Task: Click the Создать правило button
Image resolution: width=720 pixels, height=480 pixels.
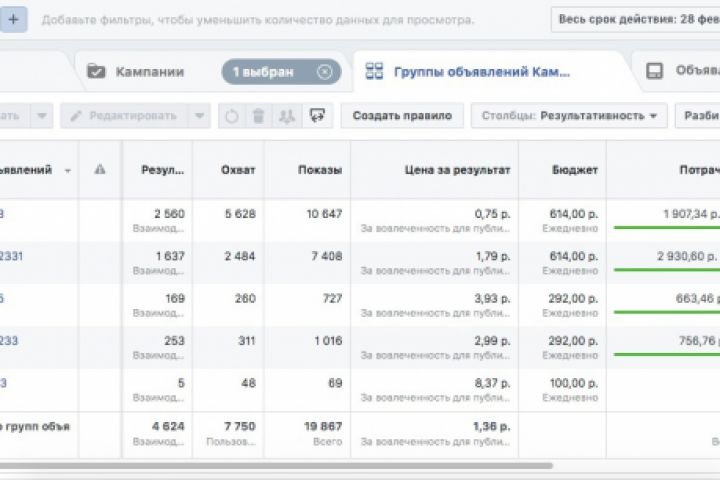Action: coord(402,116)
